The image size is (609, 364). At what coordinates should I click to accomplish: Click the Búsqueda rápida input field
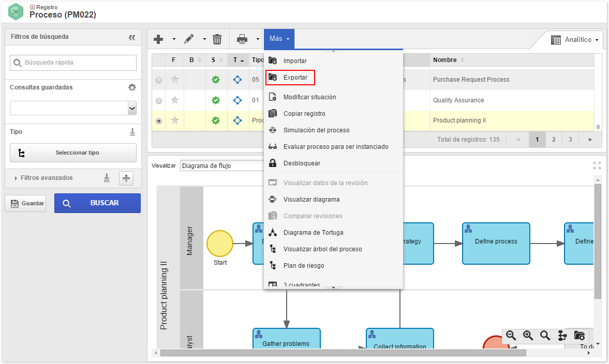pyautogui.click(x=73, y=63)
